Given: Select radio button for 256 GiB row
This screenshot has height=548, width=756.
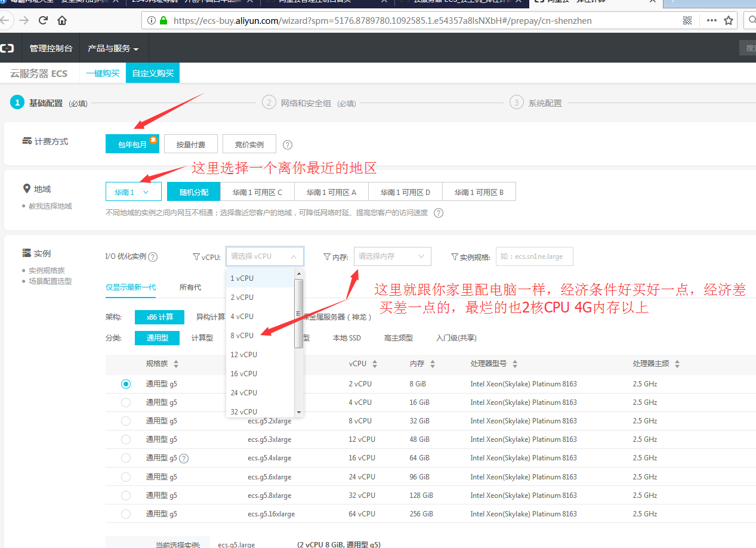Looking at the screenshot, I should pos(125,514).
